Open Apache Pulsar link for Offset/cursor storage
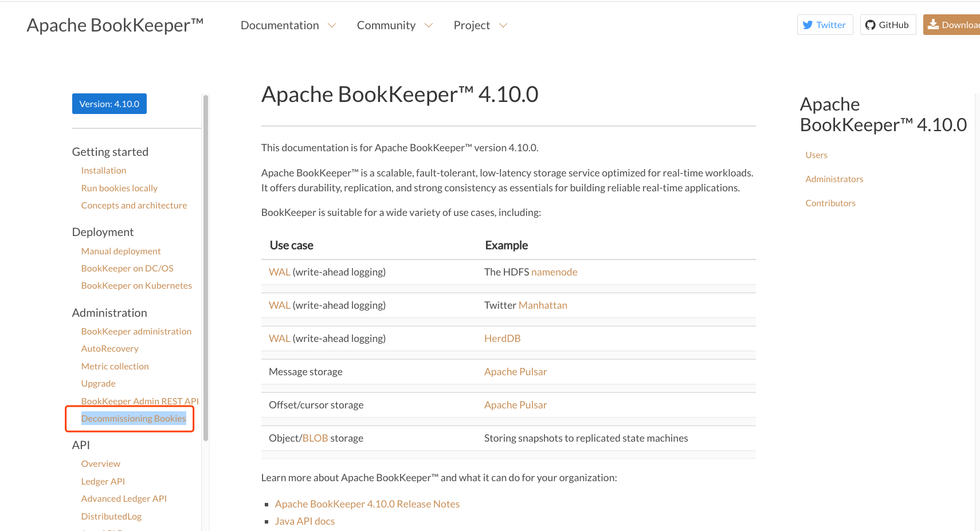This screenshot has height=531, width=980. coord(516,405)
